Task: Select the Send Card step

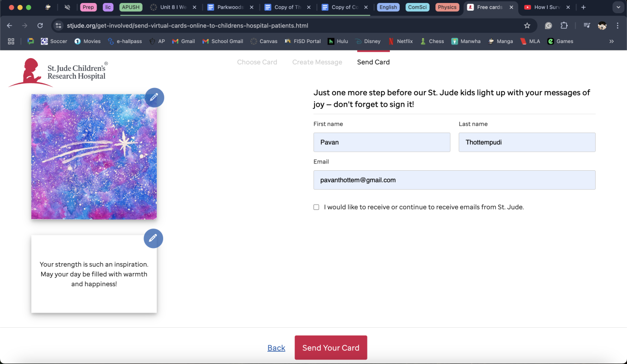Action: pyautogui.click(x=373, y=62)
